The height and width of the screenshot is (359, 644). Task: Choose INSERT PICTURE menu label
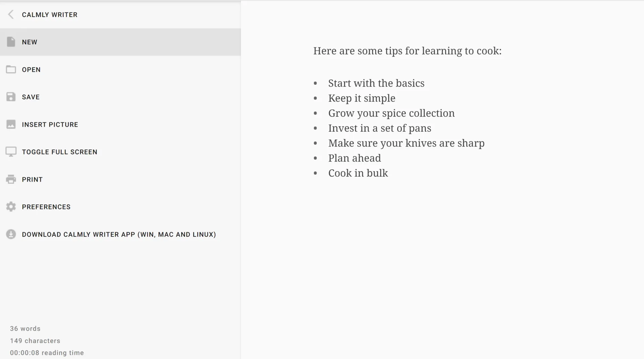coord(50,125)
